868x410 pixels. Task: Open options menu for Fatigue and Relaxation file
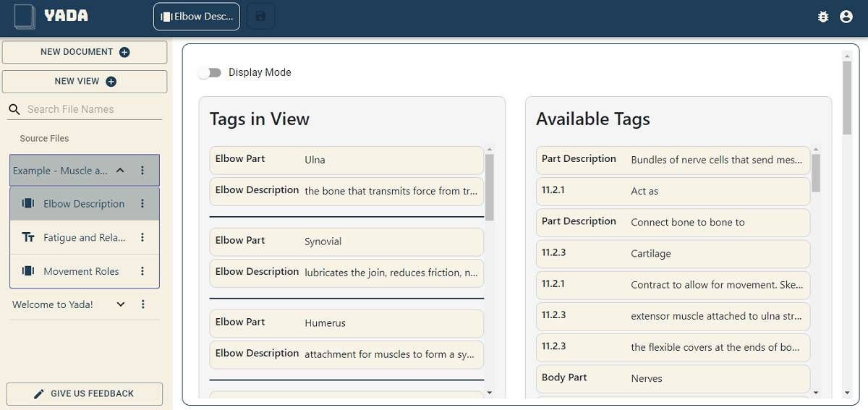tap(142, 237)
